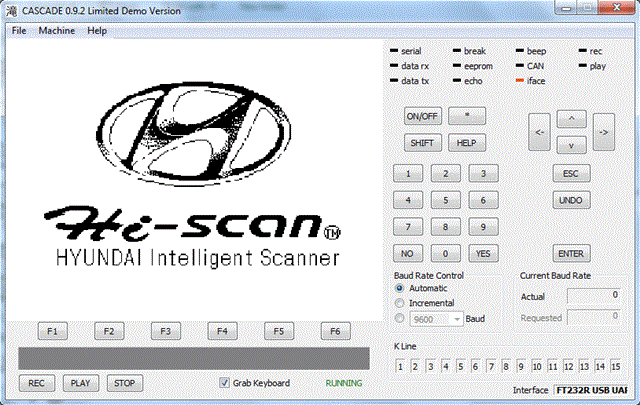
Task: Click the eeprom status indicator
Action: [x=457, y=66]
